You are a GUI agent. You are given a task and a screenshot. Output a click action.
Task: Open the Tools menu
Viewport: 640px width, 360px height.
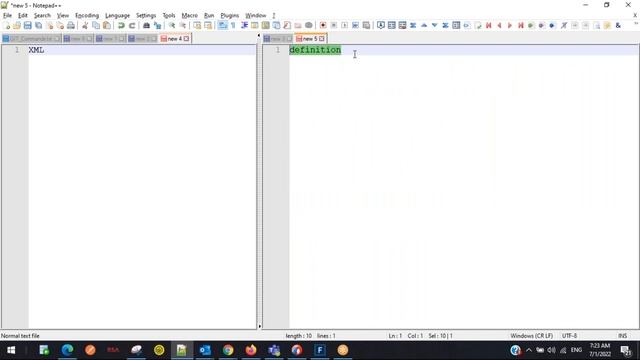(x=169, y=15)
